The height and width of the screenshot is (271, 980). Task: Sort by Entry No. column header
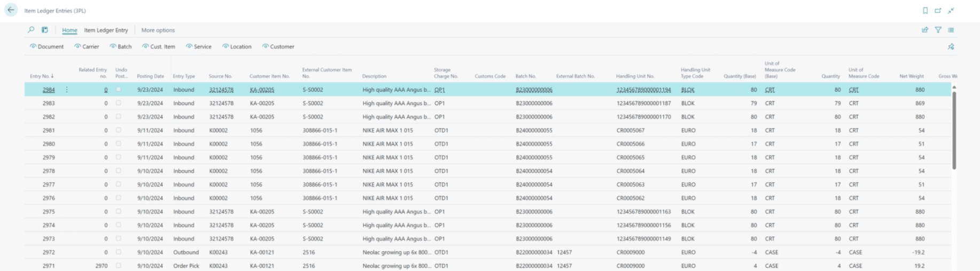click(x=41, y=76)
